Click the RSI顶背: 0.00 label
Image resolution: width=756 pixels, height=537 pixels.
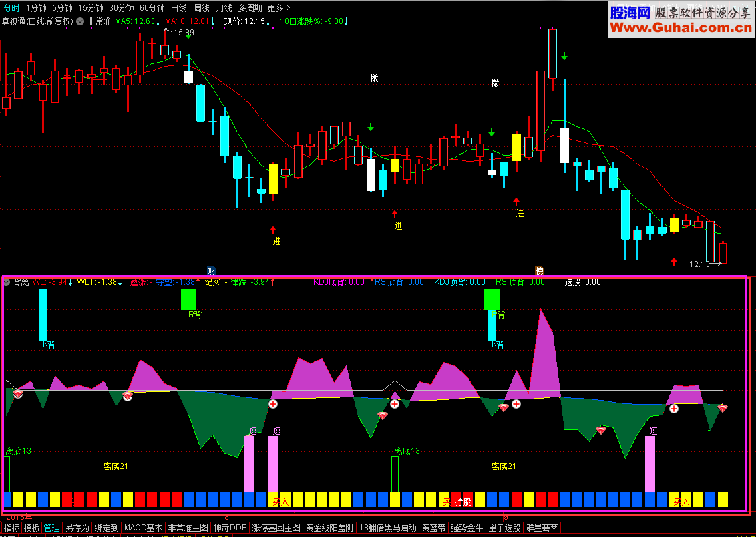[x=520, y=281]
